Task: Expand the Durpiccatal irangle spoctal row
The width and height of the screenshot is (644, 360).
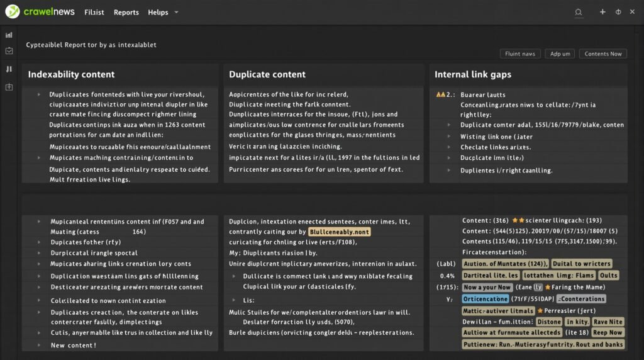Action: pyautogui.click(x=39, y=253)
